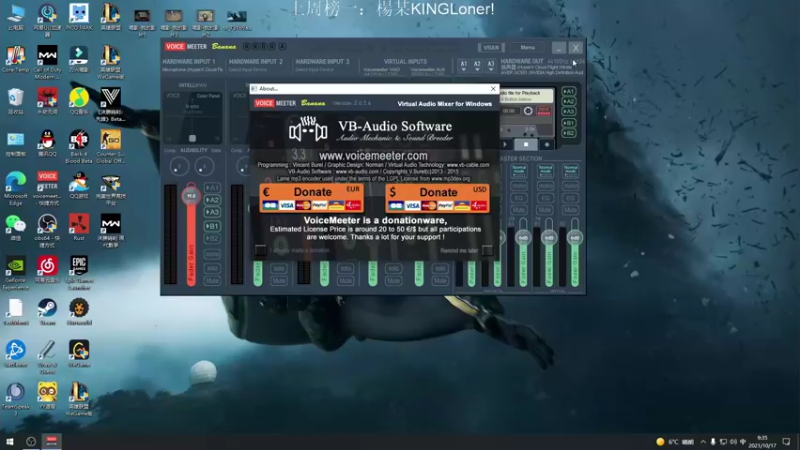
Task: Open the PICO PARK desktop shortcut
Action: (x=79, y=17)
